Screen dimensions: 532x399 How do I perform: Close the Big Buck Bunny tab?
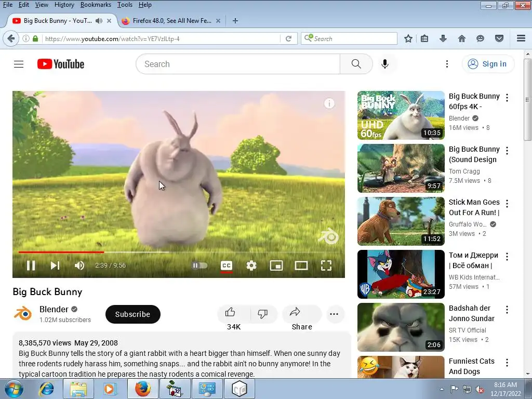[x=109, y=21]
